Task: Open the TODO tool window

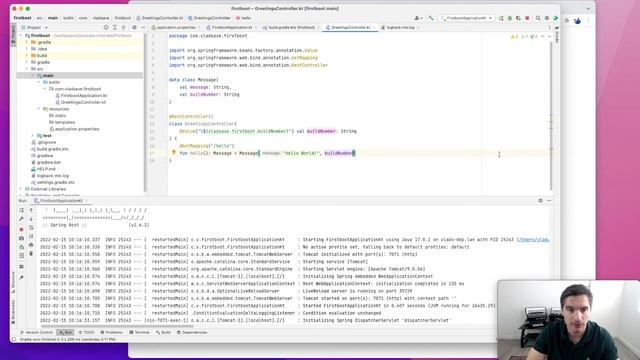Action: point(86,332)
